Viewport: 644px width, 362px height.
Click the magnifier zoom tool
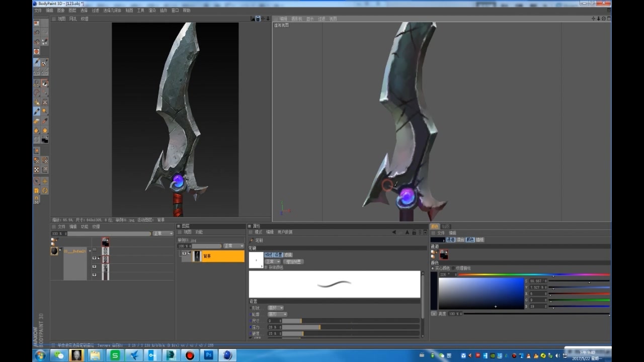point(45,111)
